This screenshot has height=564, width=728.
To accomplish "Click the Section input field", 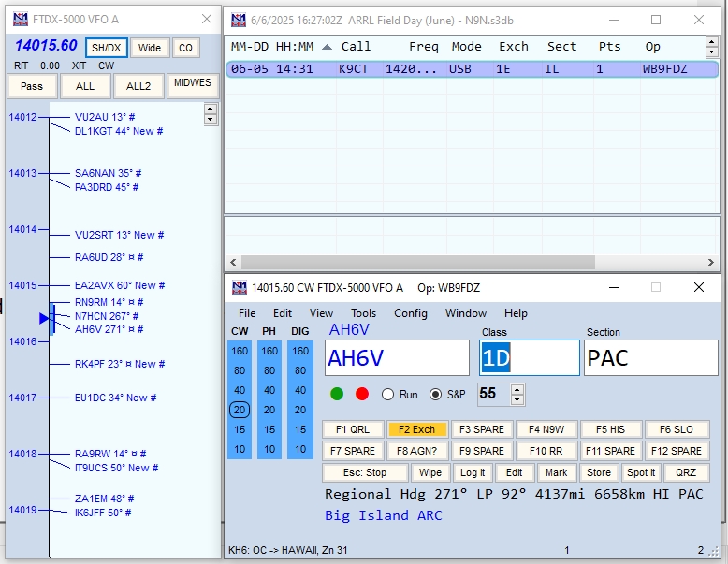I will pos(650,357).
